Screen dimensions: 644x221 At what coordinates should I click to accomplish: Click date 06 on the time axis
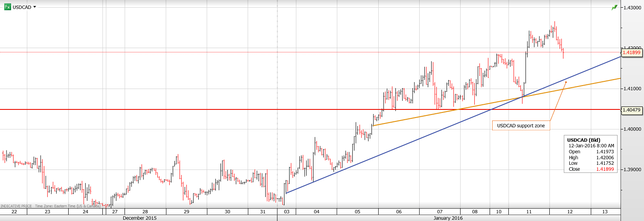(399, 212)
